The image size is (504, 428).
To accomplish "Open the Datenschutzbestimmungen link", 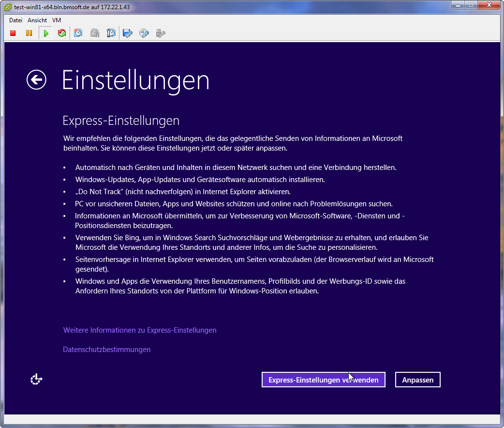I will (107, 350).
